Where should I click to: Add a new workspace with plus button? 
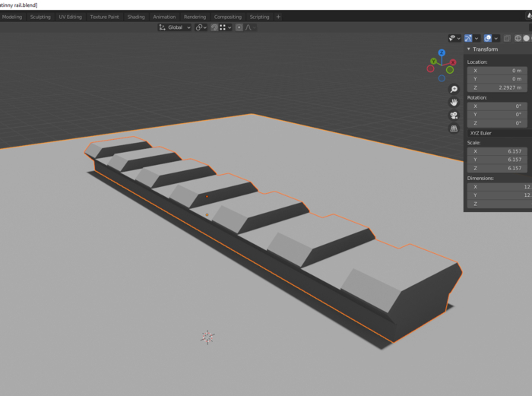(x=278, y=17)
